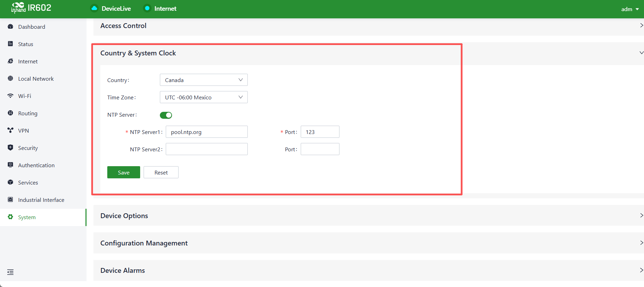Open the Country dropdown showing Canada
The height and width of the screenshot is (287, 644).
[x=204, y=80]
